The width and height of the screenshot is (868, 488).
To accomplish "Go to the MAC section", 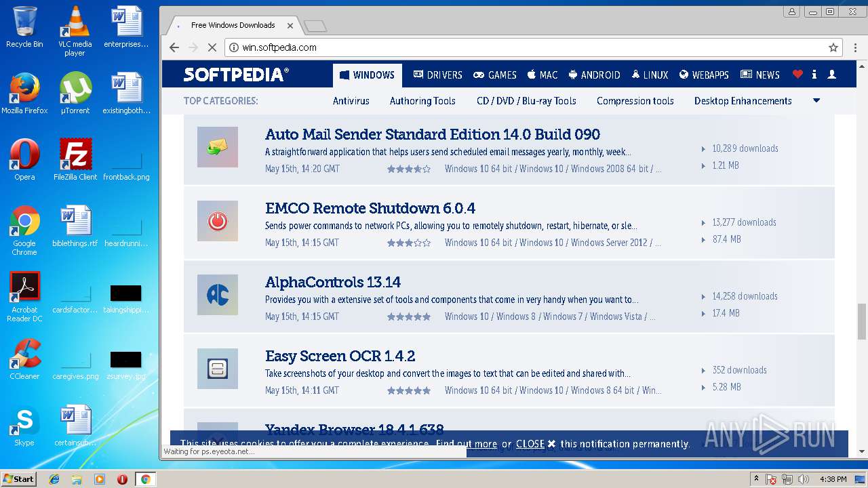I will [542, 75].
